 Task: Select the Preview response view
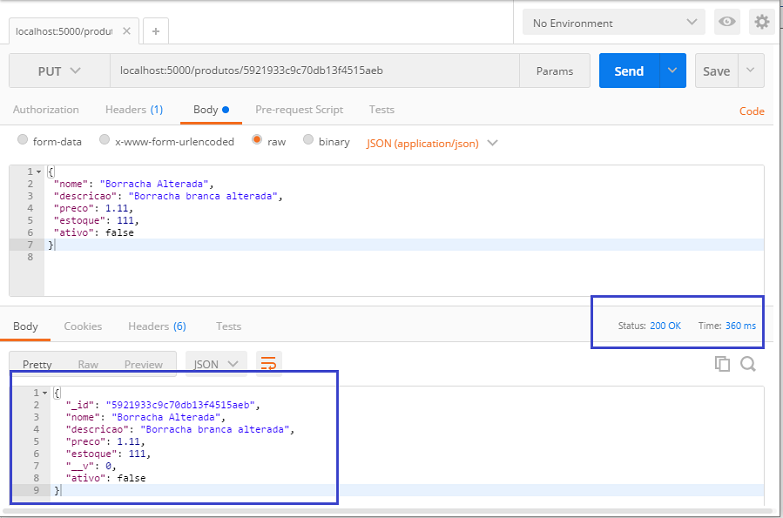[x=143, y=364]
